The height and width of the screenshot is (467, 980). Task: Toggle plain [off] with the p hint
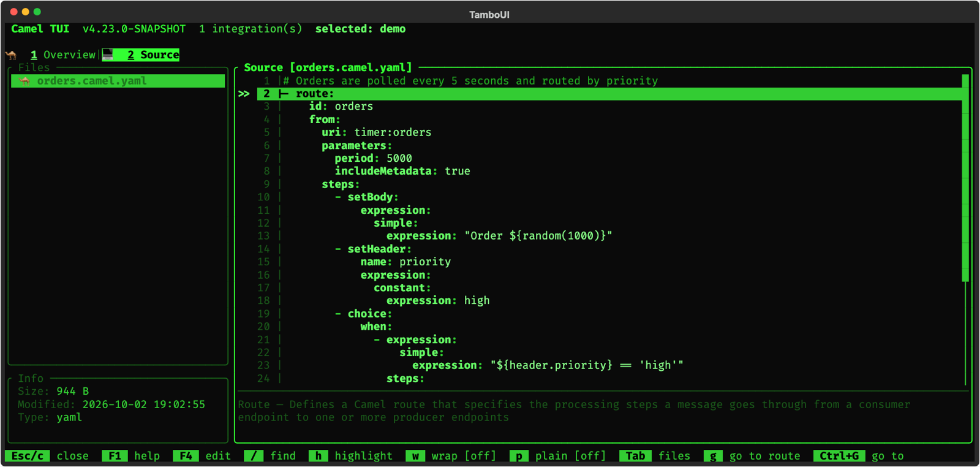(557, 456)
